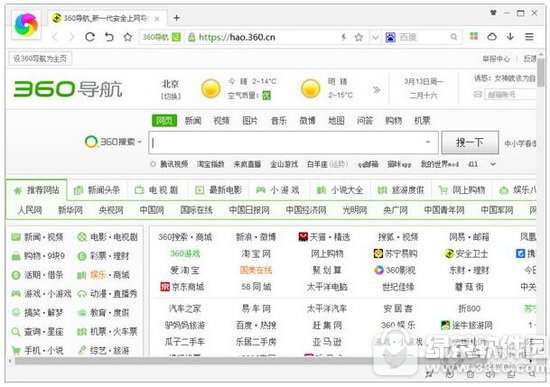Image resolution: width=550 pixels, height=387 pixels.
Task: Click the favorites star left of address bar
Action: click(128, 37)
